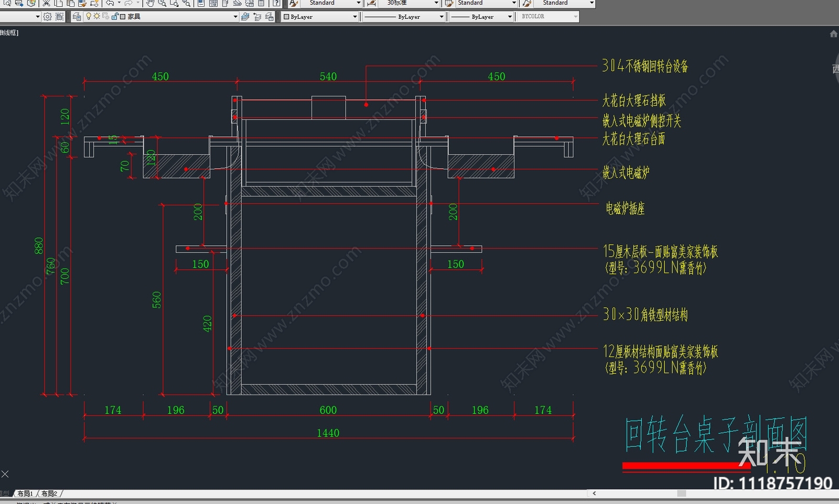
Task: Select the 560 vertical dimension text
Action: pos(157,300)
